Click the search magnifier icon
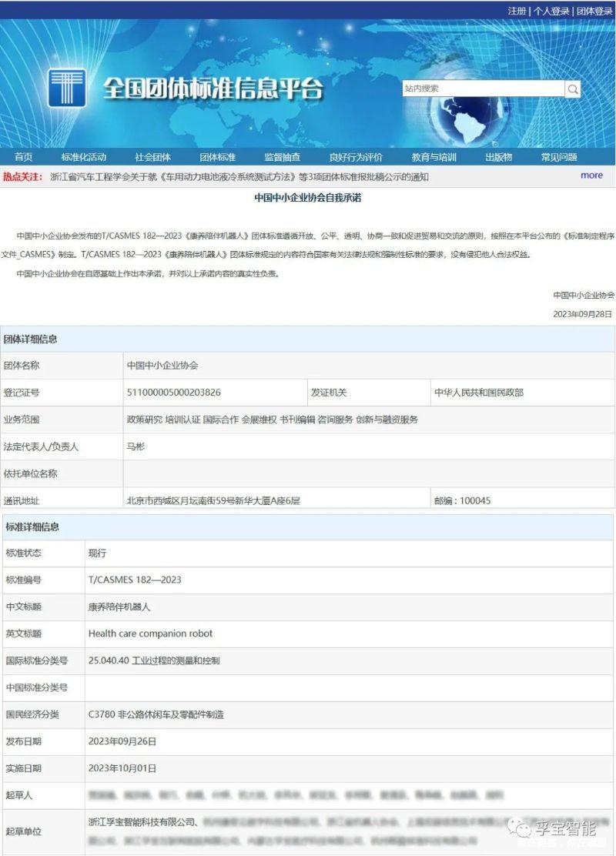Image resolution: width=616 pixels, height=856 pixels. (573, 89)
